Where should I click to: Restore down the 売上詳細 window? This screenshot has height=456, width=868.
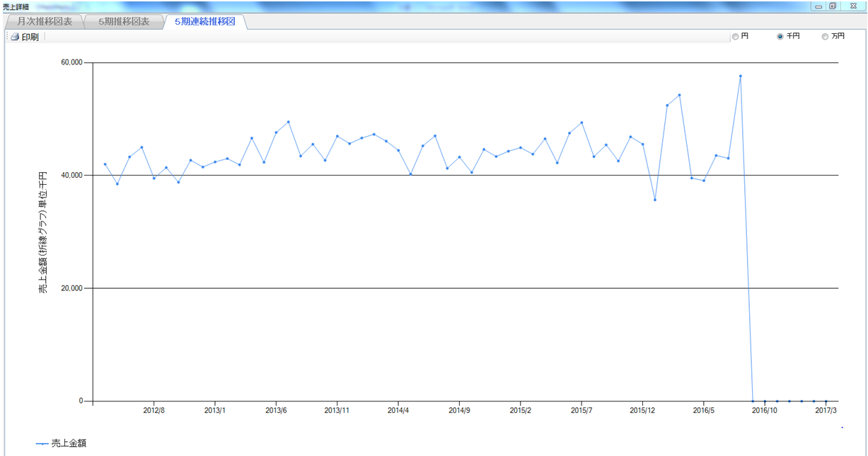pyautogui.click(x=833, y=6)
